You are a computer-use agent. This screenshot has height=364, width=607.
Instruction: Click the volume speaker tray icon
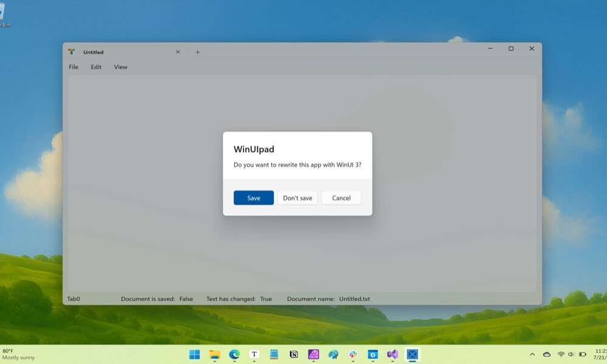[x=571, y=354]
